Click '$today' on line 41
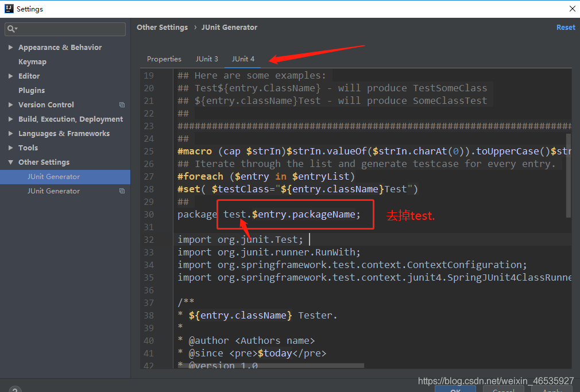This screenshot has height=392, width=580. pos(275,353)
